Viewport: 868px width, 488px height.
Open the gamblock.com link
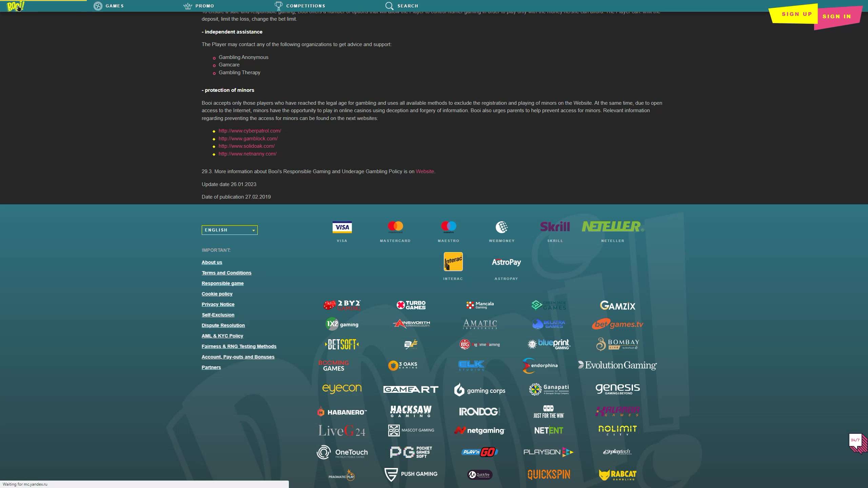coord(248,139)
